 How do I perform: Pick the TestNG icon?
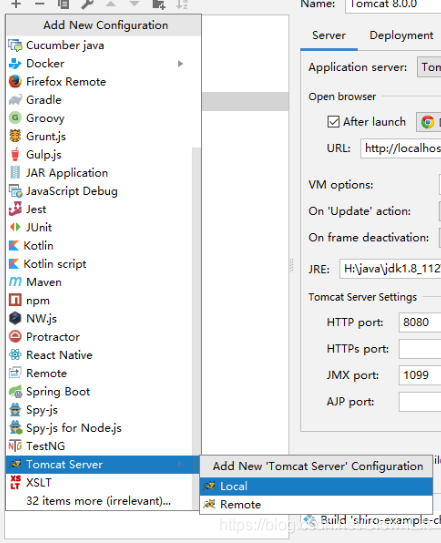pyautogui.click(x=15, y=446)
